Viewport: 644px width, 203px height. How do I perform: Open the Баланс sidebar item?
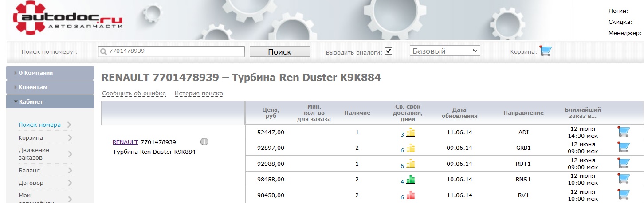(29, 170)
